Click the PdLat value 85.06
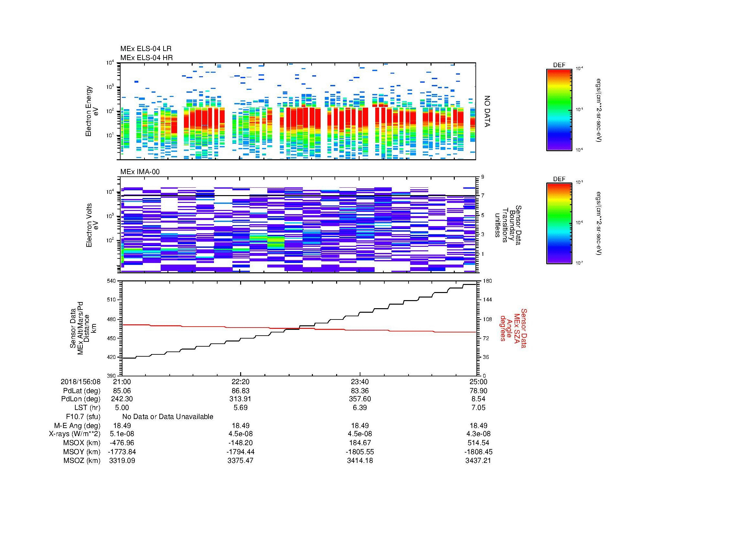The width and height of the screenshot is (756, 534). point(122,391)
